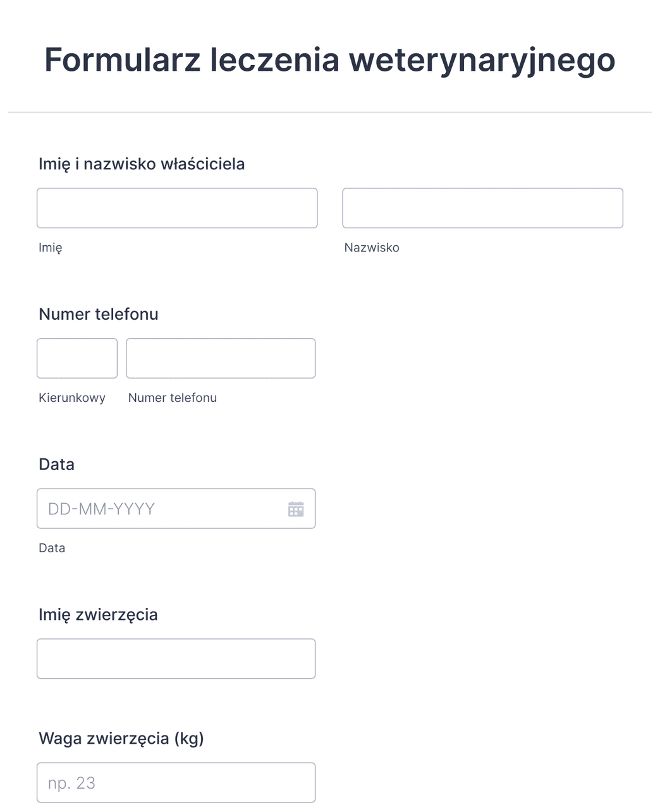The image size is (660, 812).
Task: Click the Nazwisko label below its field
Action: pyautogui.click(x=371, y=247)
